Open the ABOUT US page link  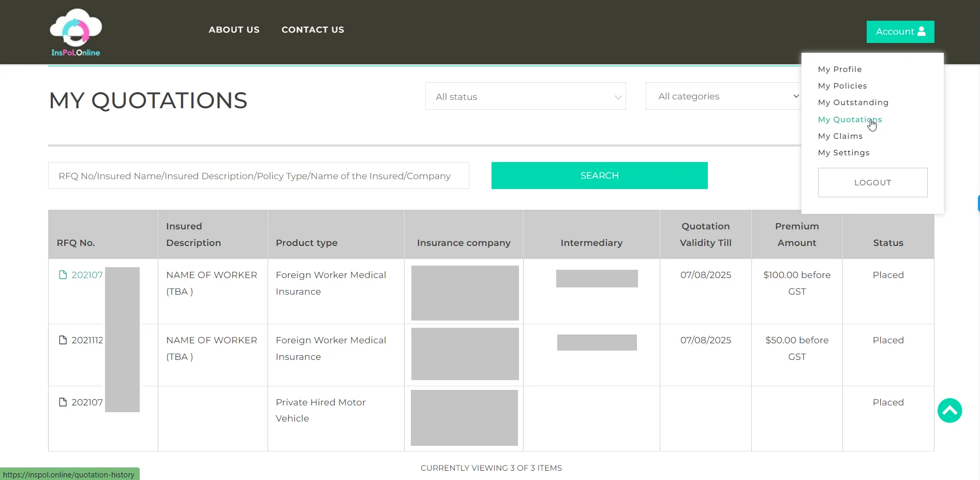coord(234,30)
